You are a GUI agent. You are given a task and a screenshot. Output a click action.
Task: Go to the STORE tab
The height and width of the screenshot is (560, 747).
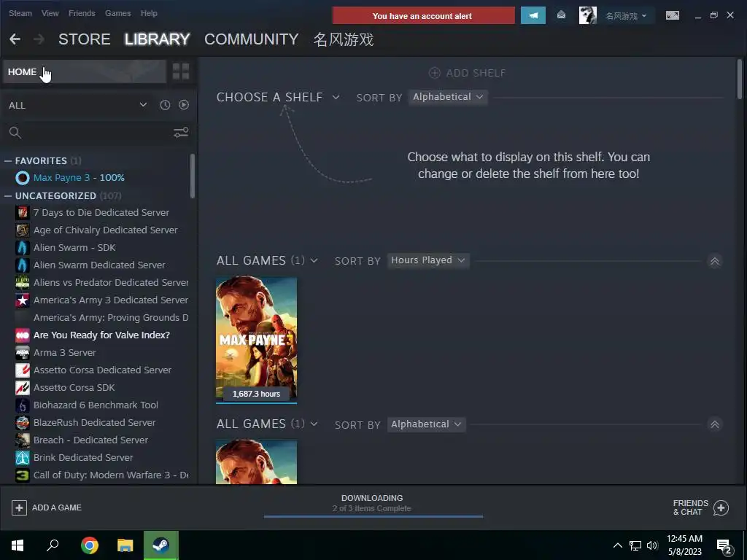85,39
